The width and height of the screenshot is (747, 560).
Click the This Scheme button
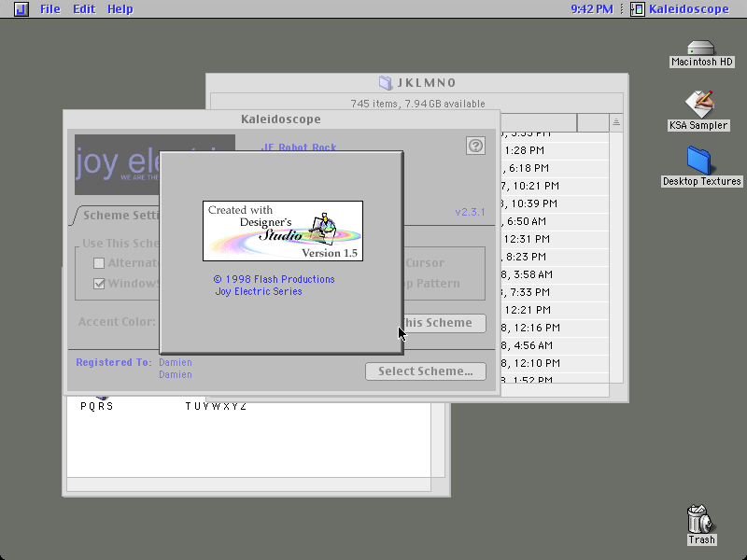click(x=445, y=323)
